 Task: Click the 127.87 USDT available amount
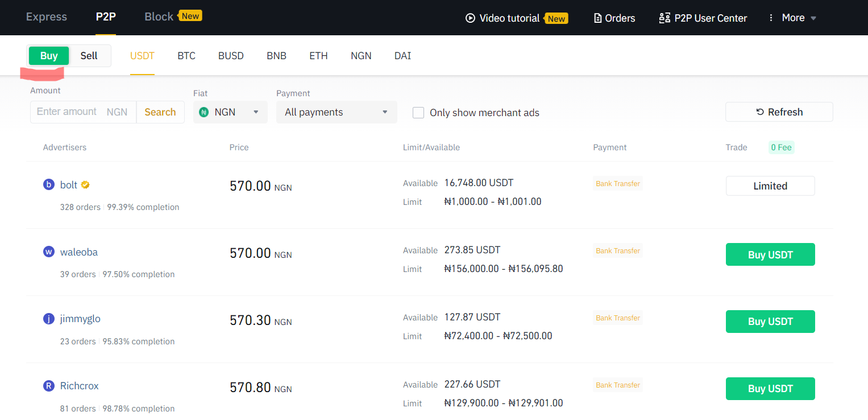coord(472,317)
